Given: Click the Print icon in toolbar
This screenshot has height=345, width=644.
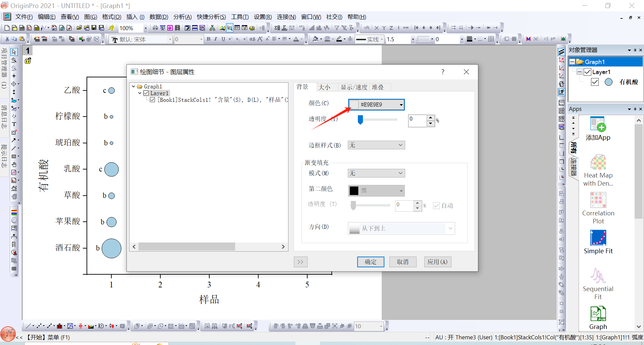Looking at the screenshot, I should tap(155, 28).
